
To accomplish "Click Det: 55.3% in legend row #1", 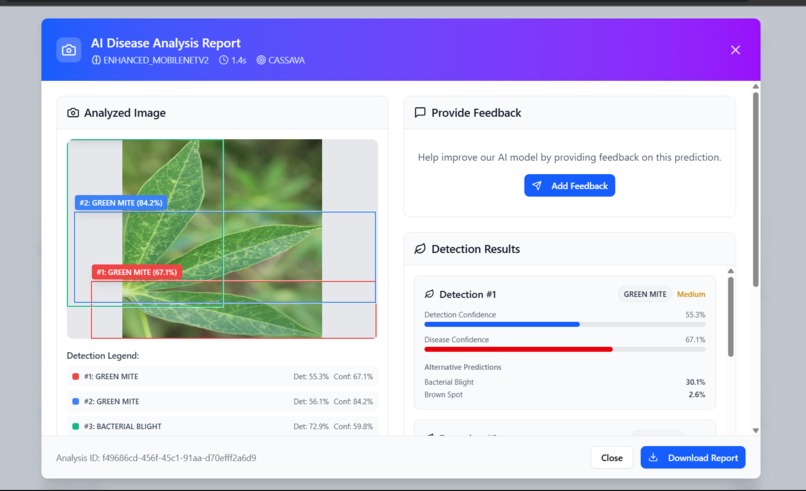I will (310, 376).
